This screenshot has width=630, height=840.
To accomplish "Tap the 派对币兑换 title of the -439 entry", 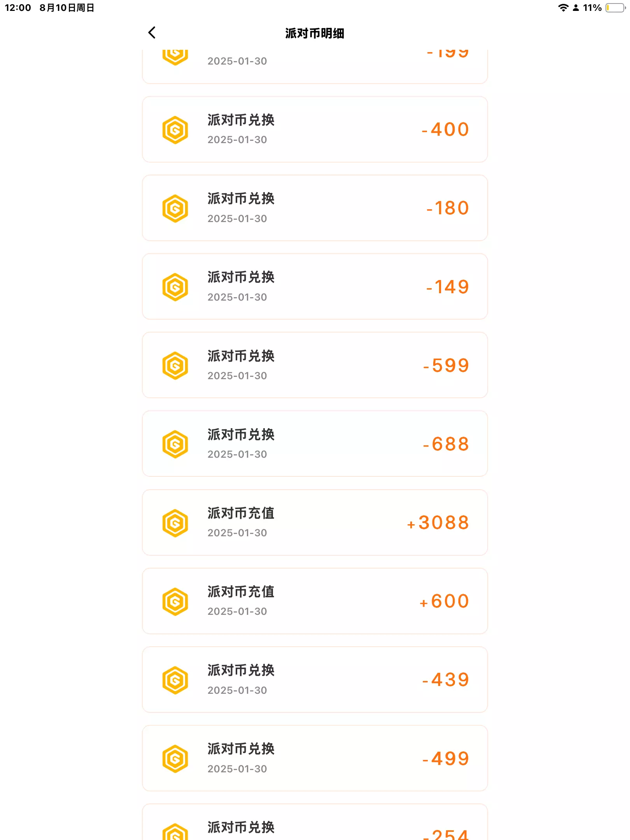I will pyautogui.click(x=241, y=670).
